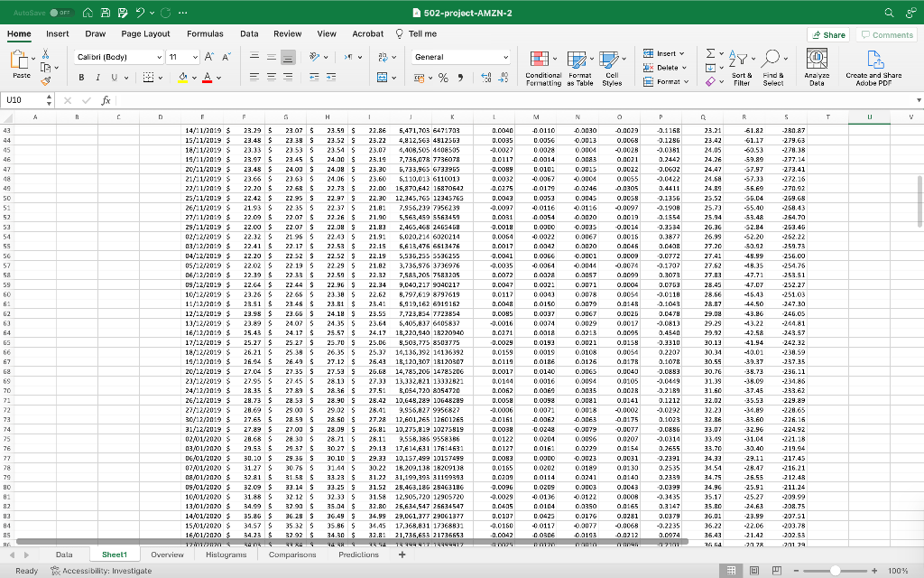
Task: Click the Share button
Action: click(829, 34)
